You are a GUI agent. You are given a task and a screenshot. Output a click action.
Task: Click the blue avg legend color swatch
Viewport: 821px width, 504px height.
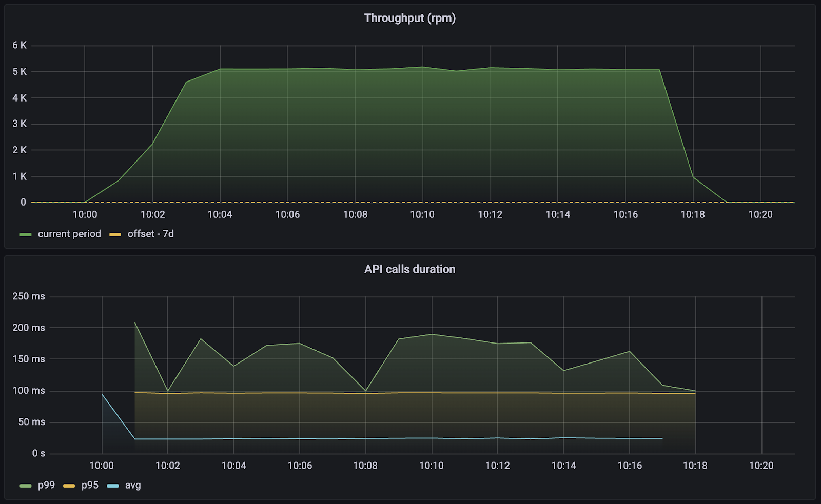[113, 486]
